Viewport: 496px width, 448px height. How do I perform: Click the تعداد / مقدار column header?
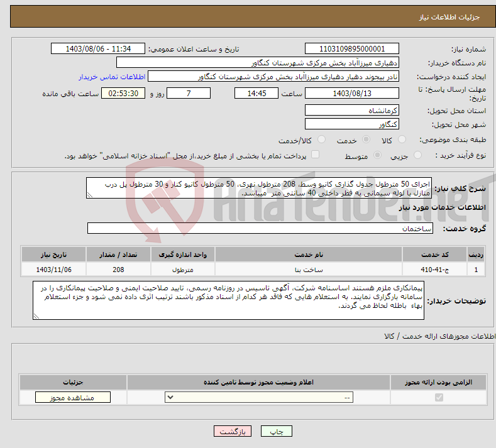point(118,254)
